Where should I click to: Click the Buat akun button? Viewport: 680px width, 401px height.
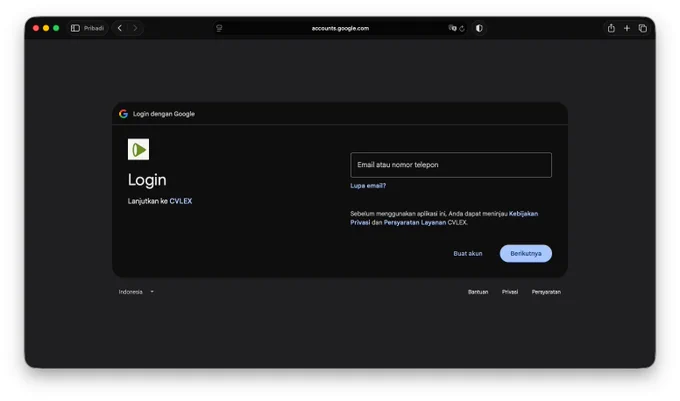[x=468, y=254]
